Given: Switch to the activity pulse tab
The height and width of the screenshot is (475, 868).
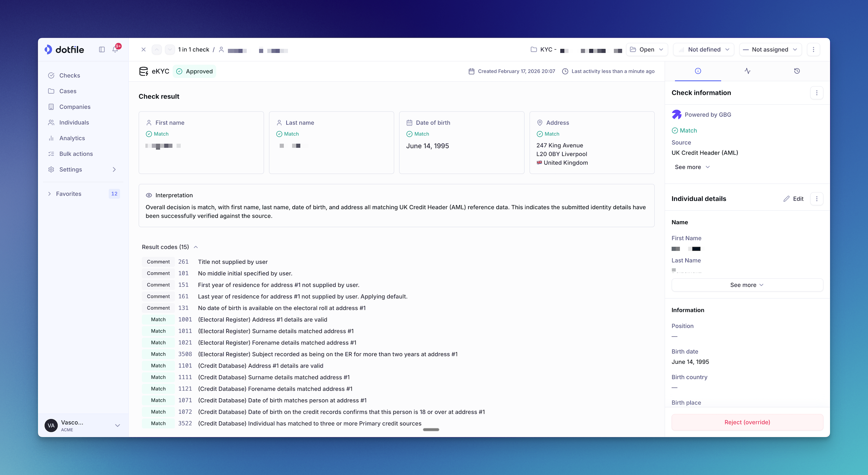Looking at the screenshot, I should pyautogui.click(x=747, y=71).
